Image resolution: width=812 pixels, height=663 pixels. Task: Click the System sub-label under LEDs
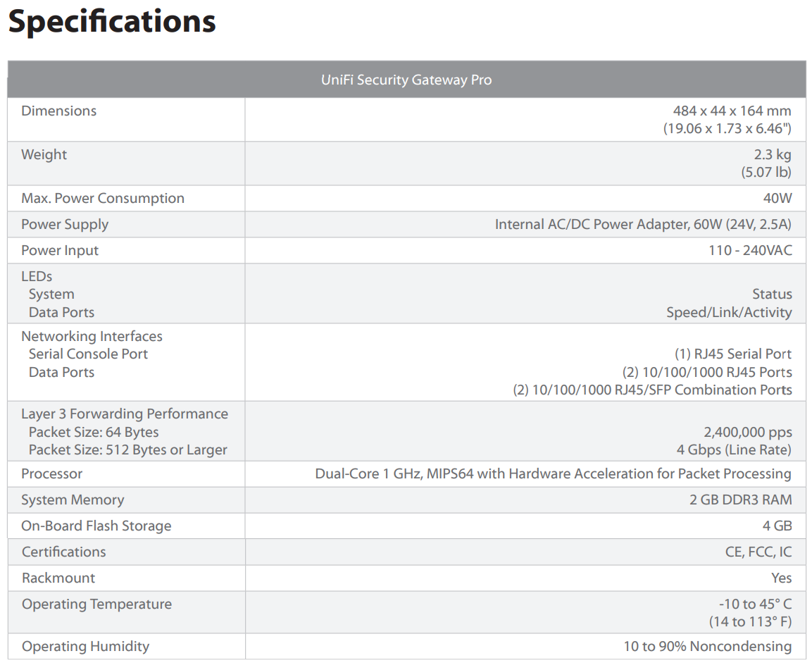pyautogui.click(x=51, y=295)
